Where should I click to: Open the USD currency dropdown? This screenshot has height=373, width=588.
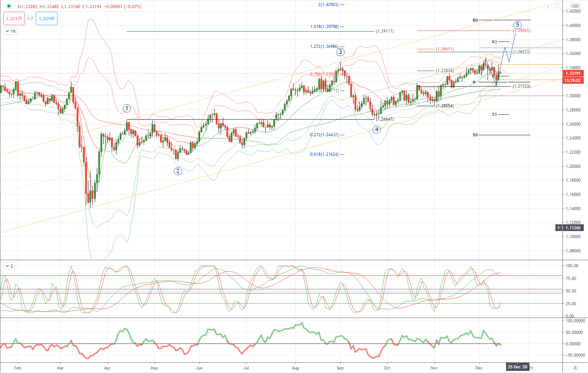click(575, 6)
